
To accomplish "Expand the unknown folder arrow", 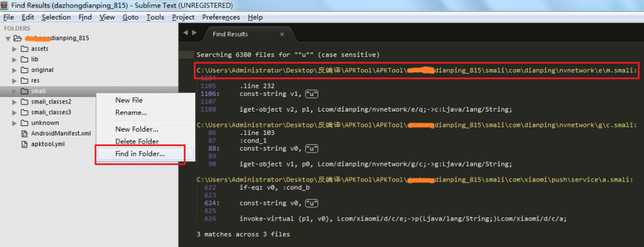I will coord(15,123).
